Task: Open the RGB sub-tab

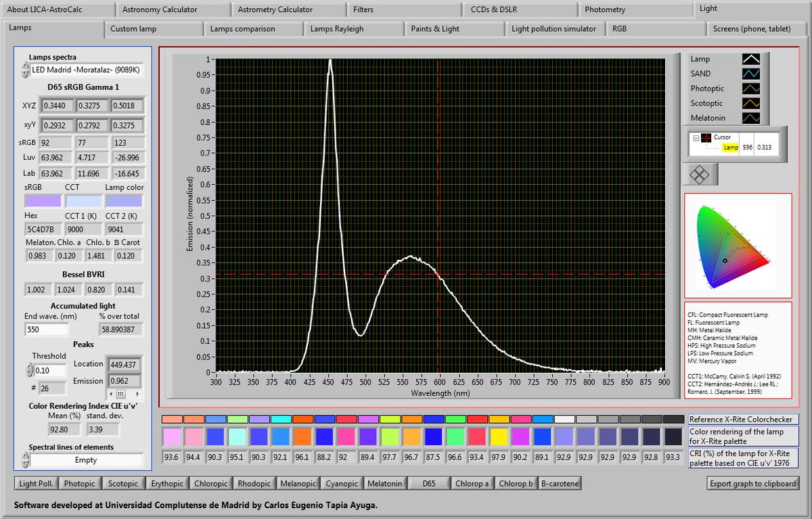Action: [655, 29]
